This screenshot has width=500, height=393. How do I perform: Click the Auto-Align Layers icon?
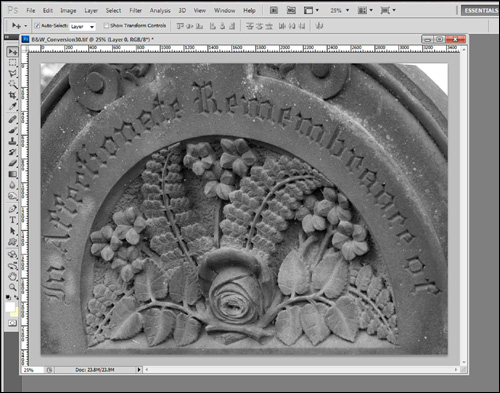pos(319,26)
